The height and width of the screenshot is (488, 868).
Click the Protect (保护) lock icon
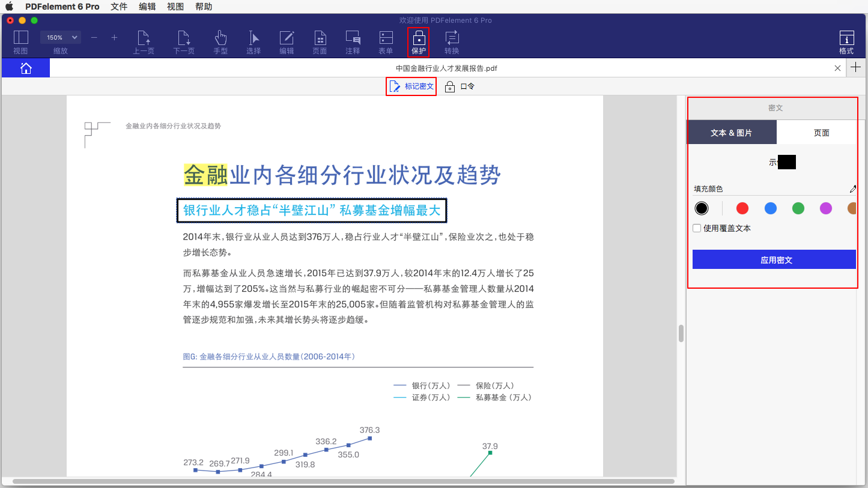tap(419, 38)
